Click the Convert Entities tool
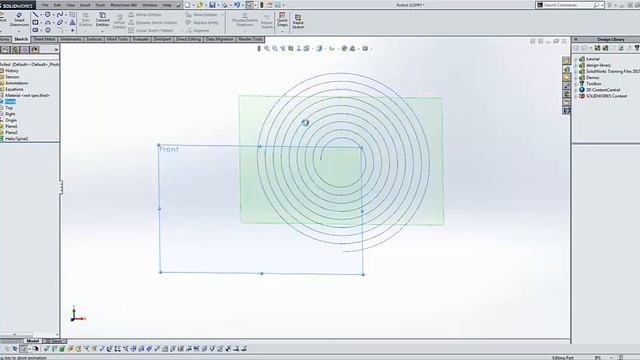This screenshot has width=640, height=360. (102, 19)
